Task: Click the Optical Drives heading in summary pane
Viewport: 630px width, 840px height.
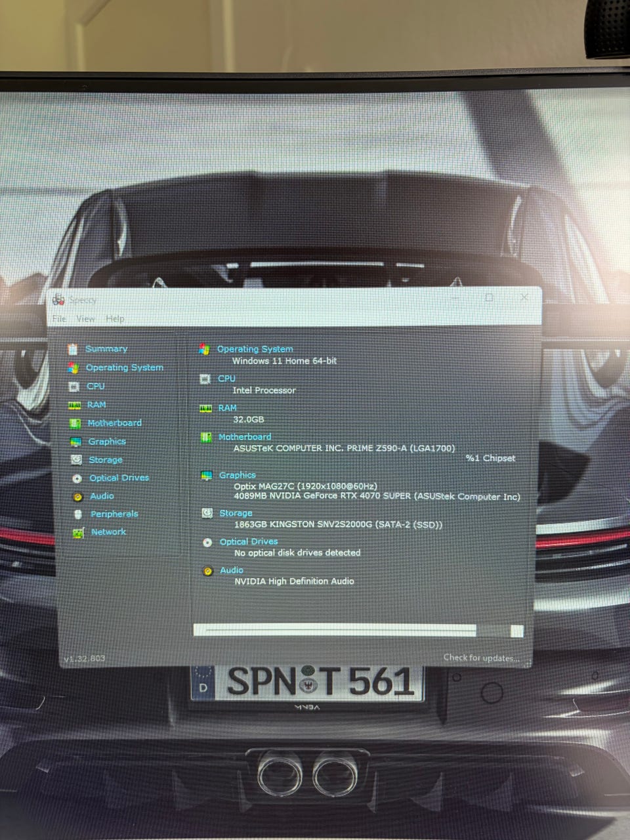Action: (x=249, y=541)
